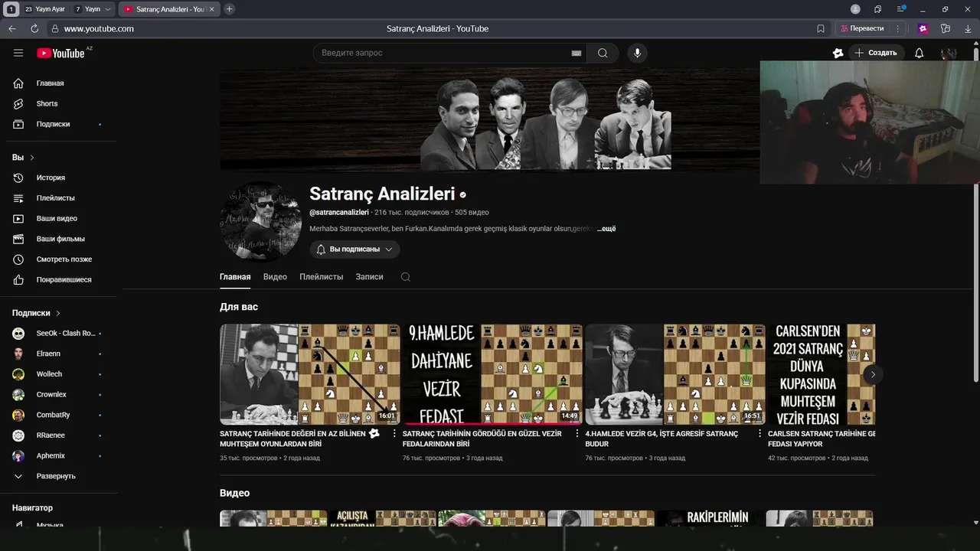Viewport: 980px width, 551px height.
Task: Open options for video GÜZEL VEZİR FEDALARINDAN
Action: (x=577, y=434)
